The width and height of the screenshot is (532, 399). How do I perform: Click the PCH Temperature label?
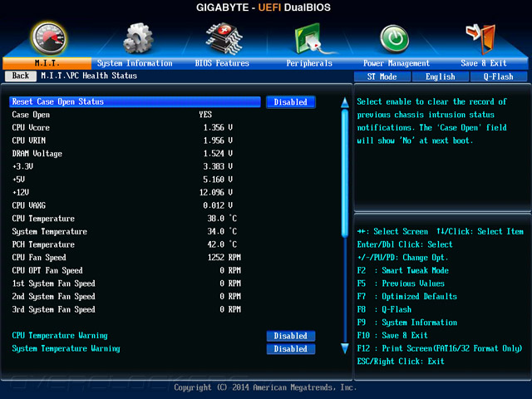(43, 244)
